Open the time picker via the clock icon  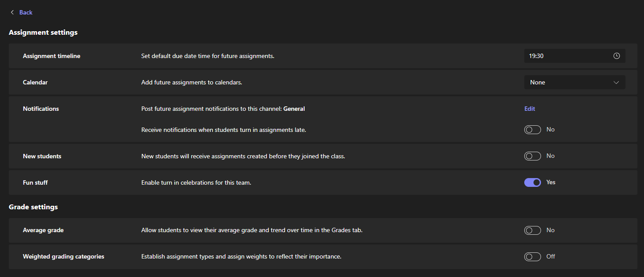pos(617,56)
